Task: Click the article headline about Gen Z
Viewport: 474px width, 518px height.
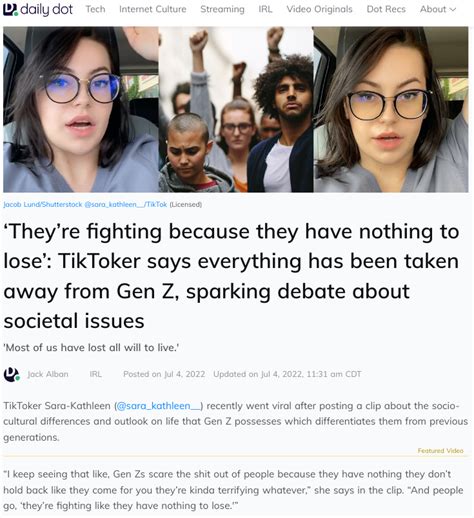Action: tap(231, 276)
